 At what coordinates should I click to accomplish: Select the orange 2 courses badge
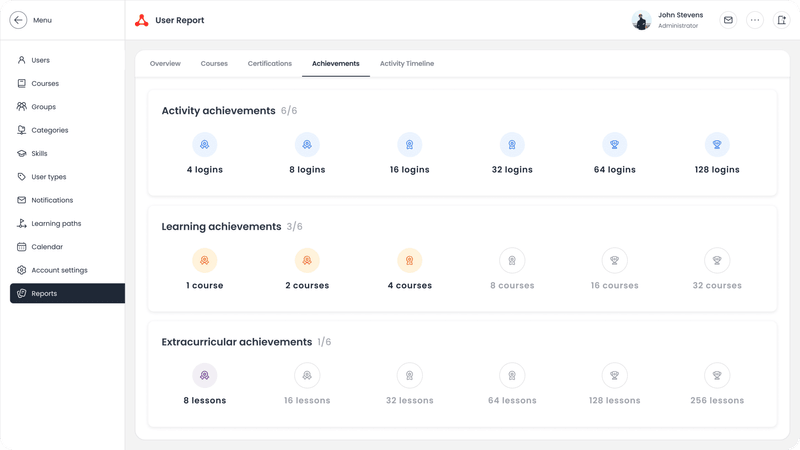click(x=307, y=261)
